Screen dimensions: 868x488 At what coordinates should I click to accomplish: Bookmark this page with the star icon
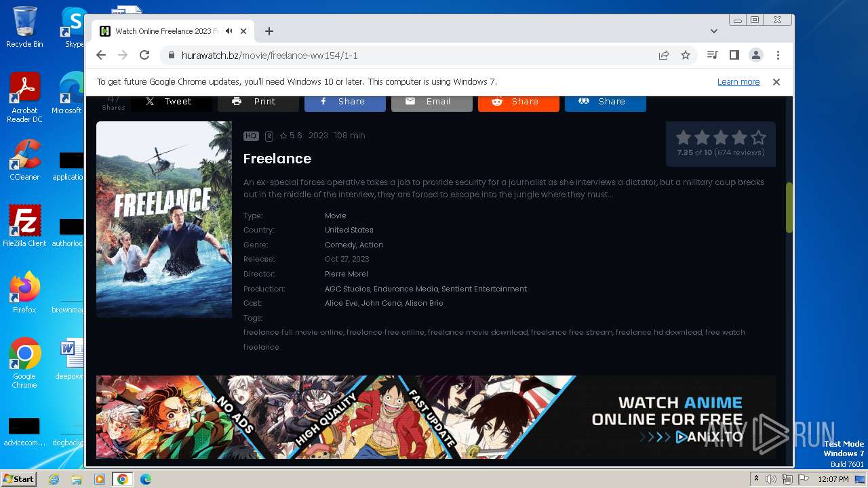(x=686, y=56)
